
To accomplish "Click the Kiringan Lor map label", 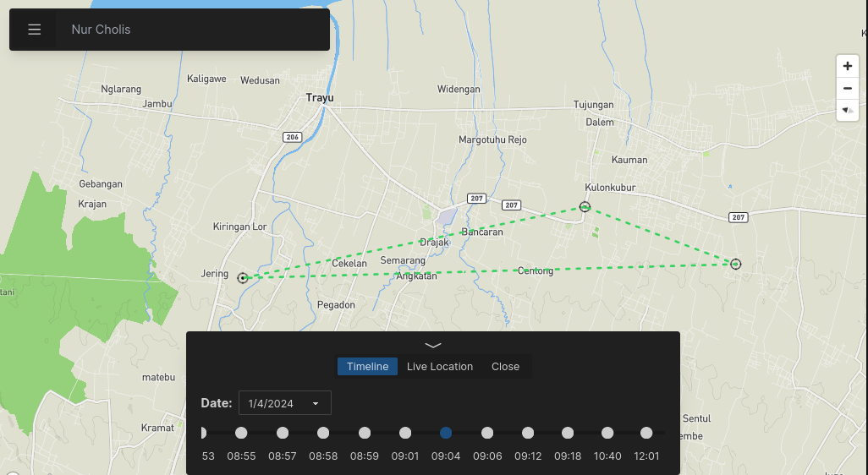I will (x=239, y=227).
